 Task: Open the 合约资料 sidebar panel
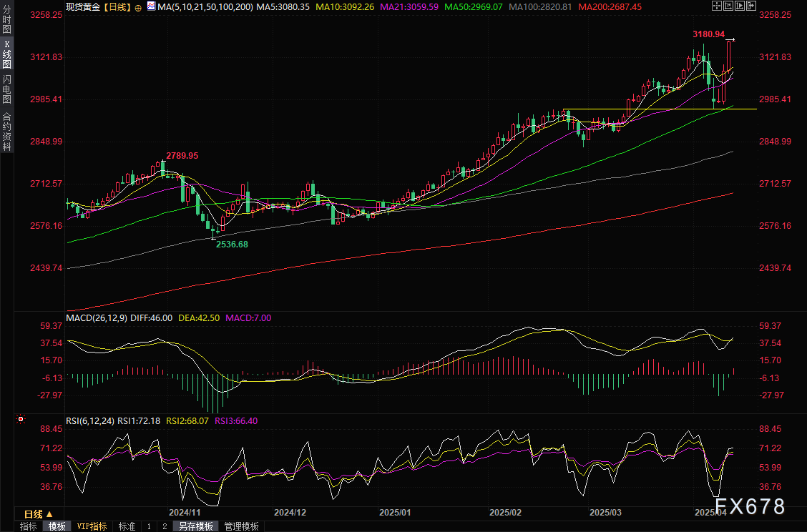pyautogui.click(x=6, y=132)
